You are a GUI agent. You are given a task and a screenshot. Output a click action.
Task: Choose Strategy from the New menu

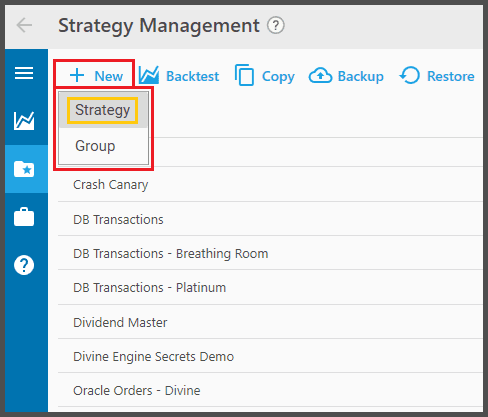tap(103, 110)
